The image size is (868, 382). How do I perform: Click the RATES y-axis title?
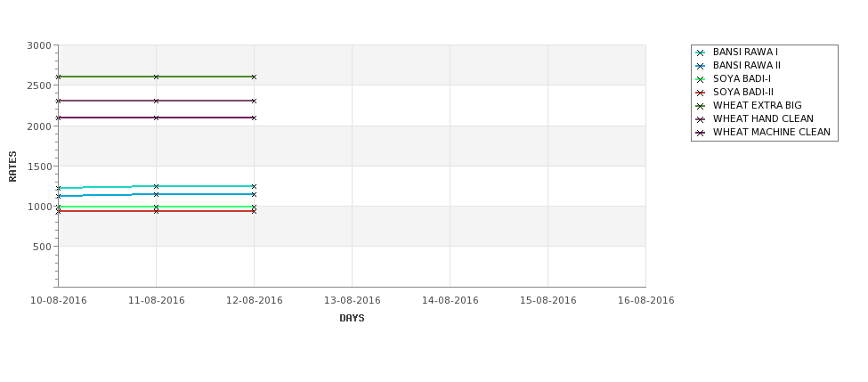(x=12, y=167)
